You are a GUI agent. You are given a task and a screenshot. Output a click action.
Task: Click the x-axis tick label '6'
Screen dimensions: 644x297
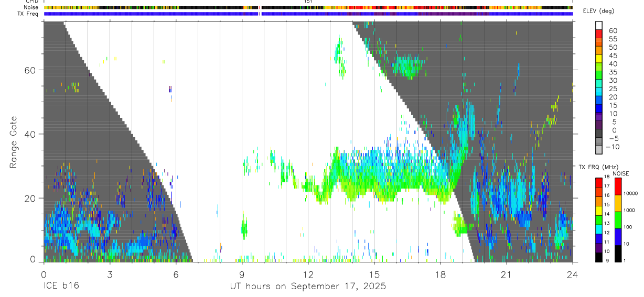point(176,274)
